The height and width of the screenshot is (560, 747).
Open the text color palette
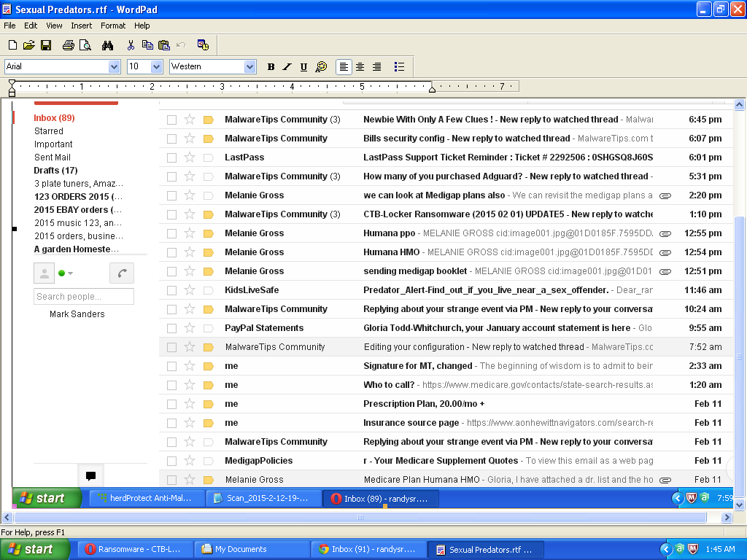click(x=321, y=67)
